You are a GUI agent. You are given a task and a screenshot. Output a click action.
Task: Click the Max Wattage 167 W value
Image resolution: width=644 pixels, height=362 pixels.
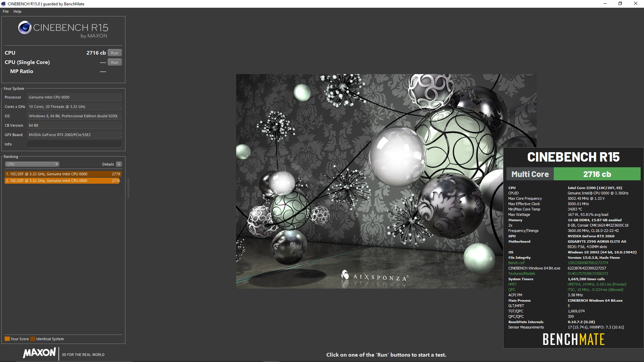(588, 215)
